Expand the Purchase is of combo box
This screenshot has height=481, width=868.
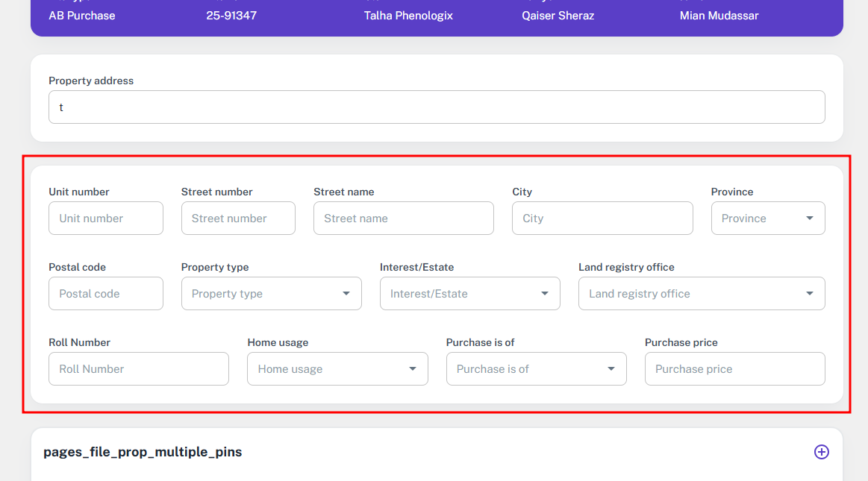(x=535, y=369)
